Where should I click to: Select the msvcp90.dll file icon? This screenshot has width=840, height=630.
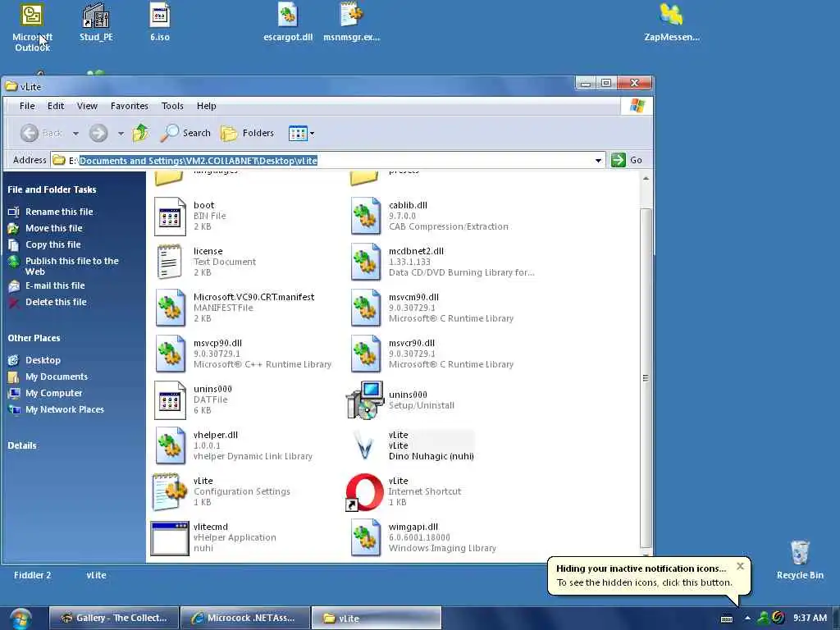click(x=170, y=354)
